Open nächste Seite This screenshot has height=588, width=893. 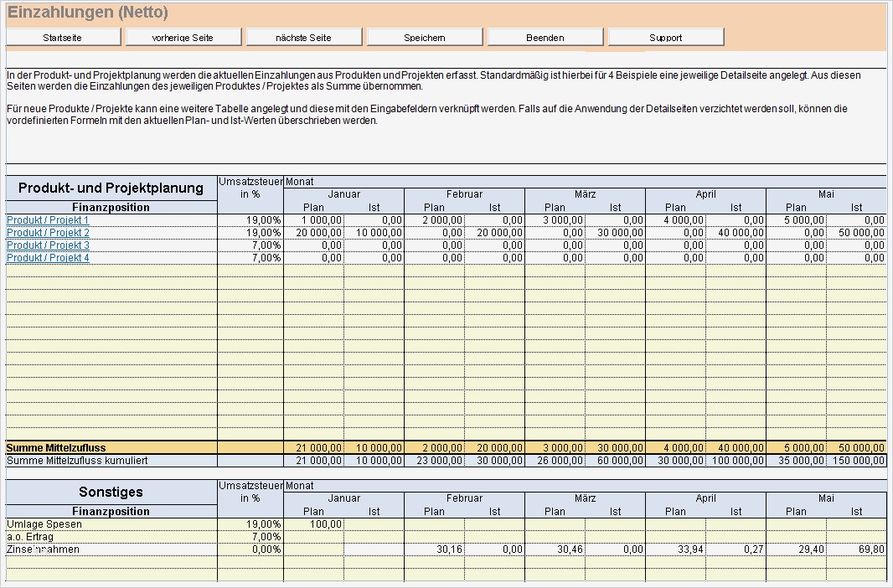click(x=303, y=36)
